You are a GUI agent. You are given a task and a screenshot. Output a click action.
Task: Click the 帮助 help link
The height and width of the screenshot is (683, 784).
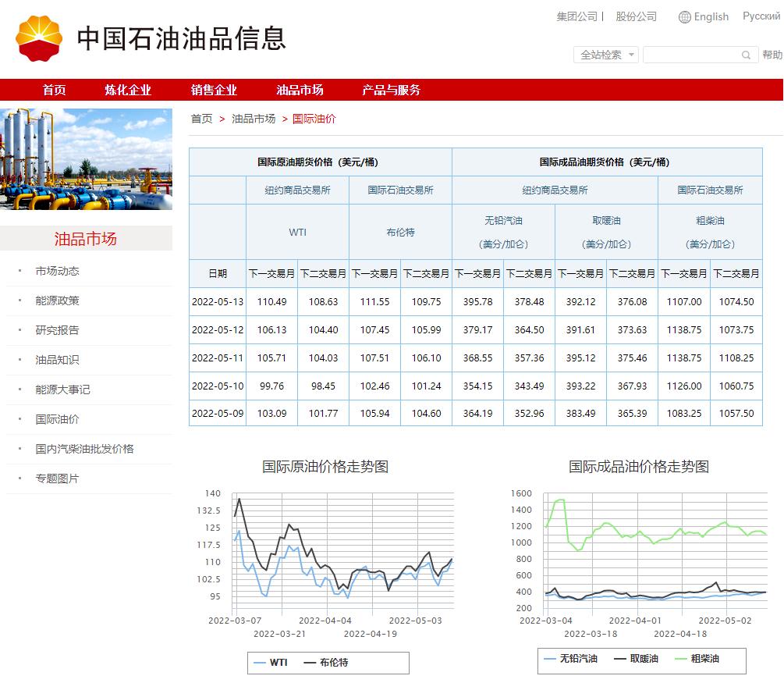click(x=772, y=55)
